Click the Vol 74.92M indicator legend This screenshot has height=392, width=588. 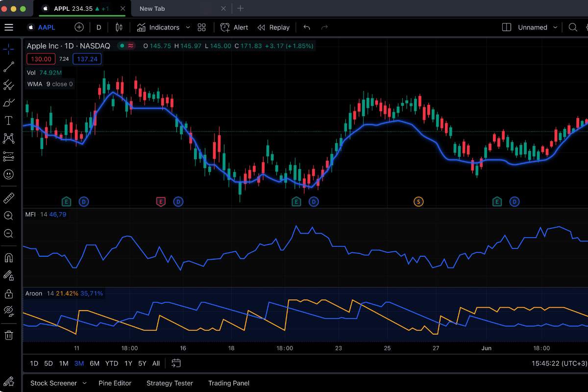(45, 73)
